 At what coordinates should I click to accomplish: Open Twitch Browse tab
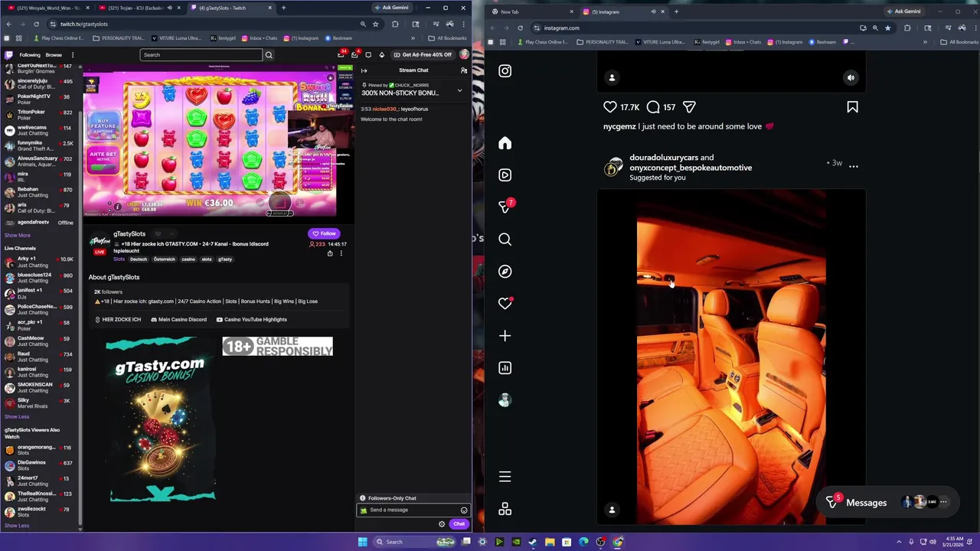54,55
